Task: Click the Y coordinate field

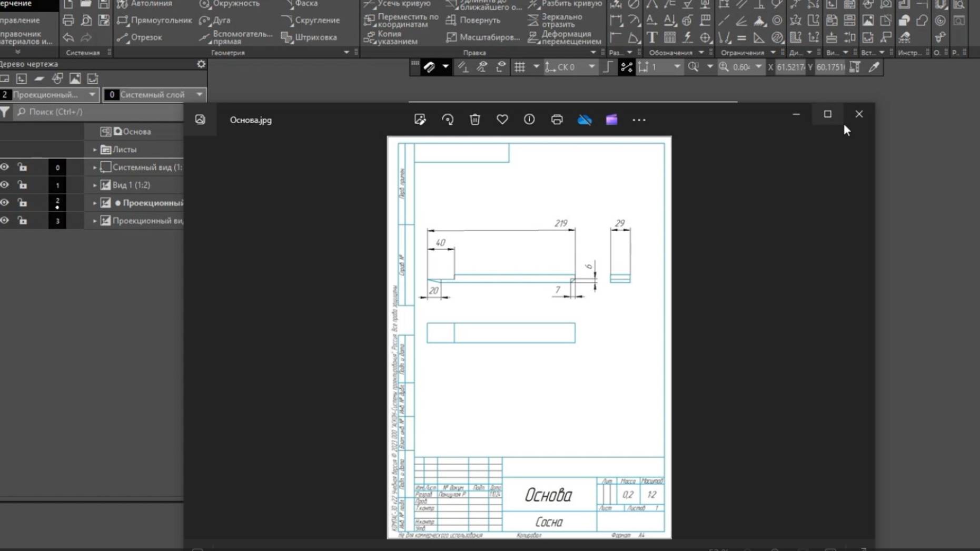Action: point(830,67)
